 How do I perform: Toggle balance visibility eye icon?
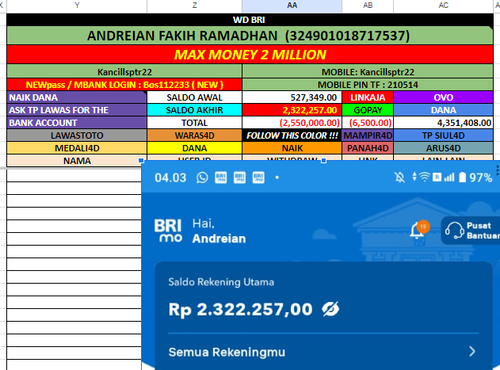(x=330, y=309)
